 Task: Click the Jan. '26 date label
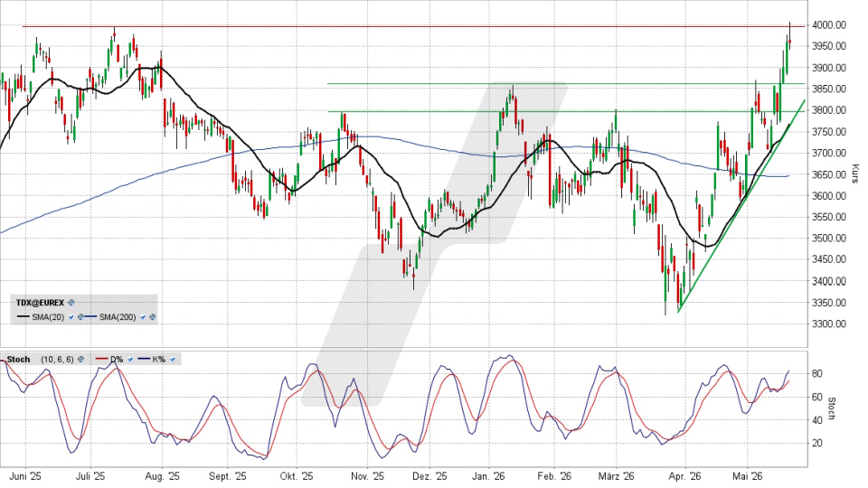point(489,476)
